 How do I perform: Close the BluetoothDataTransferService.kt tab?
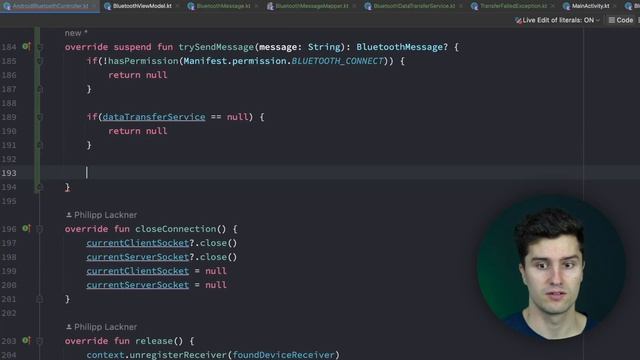coord(460,6)
